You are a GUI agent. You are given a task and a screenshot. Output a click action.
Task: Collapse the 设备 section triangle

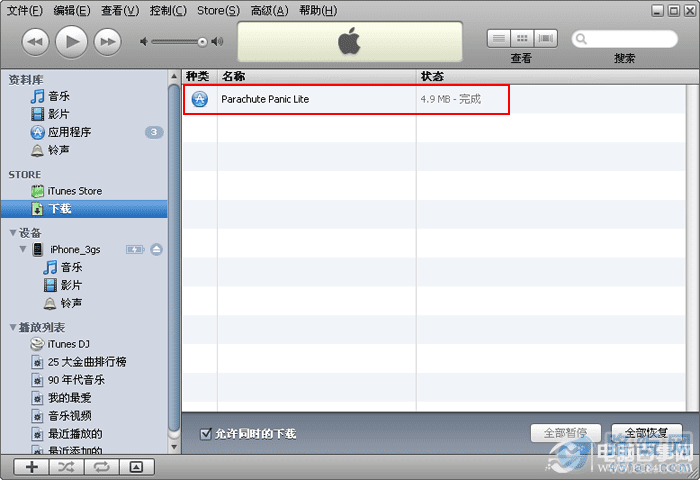click(13, 233)
